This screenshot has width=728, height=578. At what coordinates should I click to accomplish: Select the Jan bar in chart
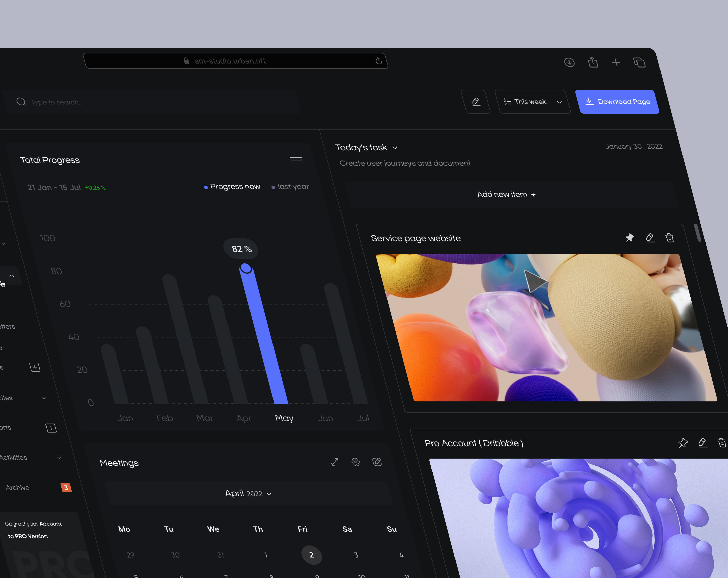point(115,374)
